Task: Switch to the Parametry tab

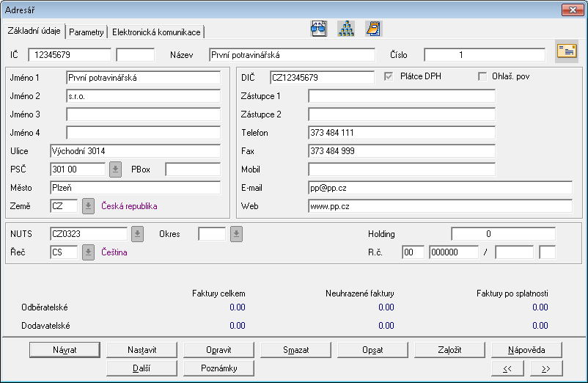Action: tap(87, 32)
